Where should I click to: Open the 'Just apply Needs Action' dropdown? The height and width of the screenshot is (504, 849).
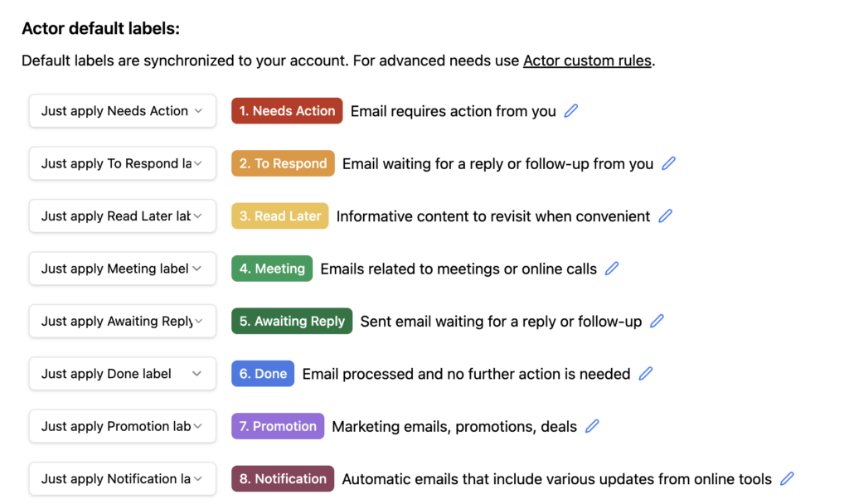pos(122,111)
